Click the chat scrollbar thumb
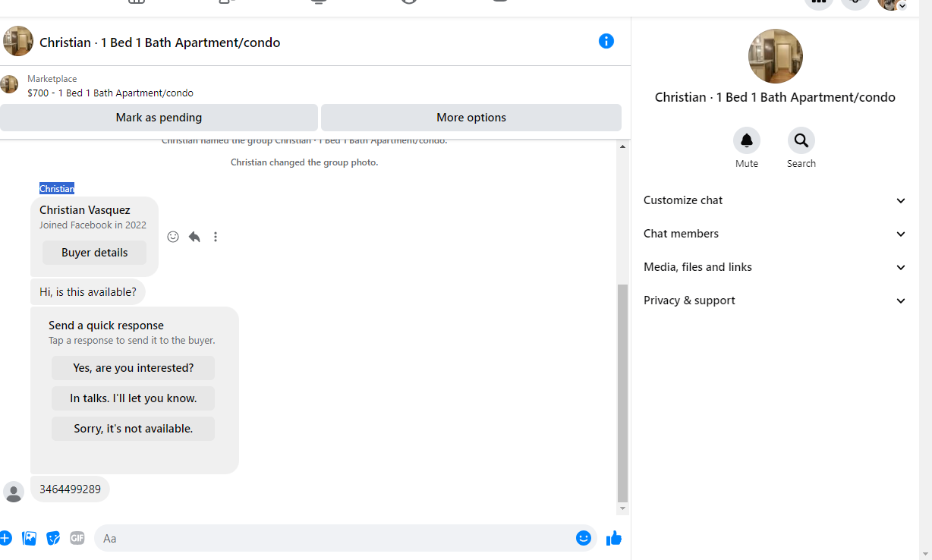The image size is (932, 560). [x=622, y=394]
